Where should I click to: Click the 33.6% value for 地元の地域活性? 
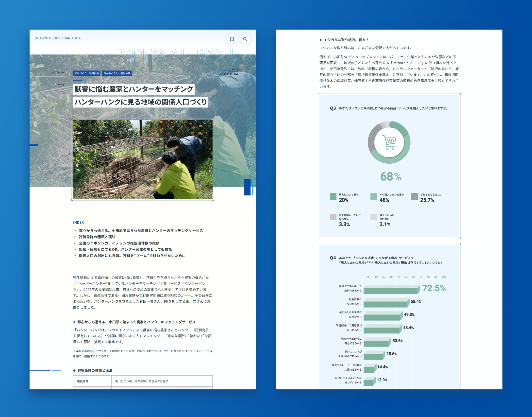coord(398,341)
